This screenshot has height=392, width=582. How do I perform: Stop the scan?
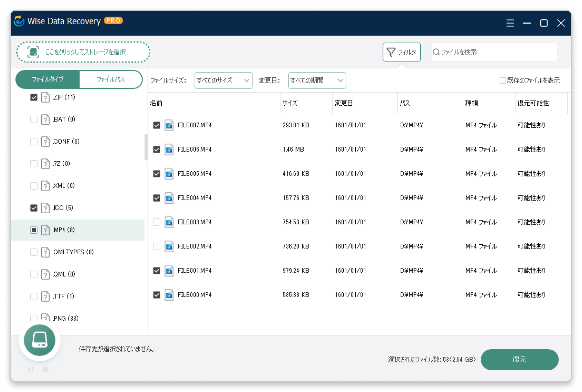pos(45,369)
